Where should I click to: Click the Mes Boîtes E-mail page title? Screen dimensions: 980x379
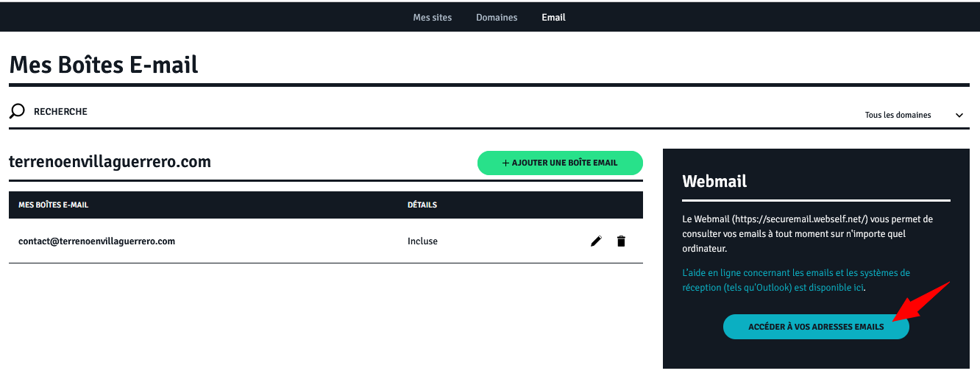(x=104, y=65)
